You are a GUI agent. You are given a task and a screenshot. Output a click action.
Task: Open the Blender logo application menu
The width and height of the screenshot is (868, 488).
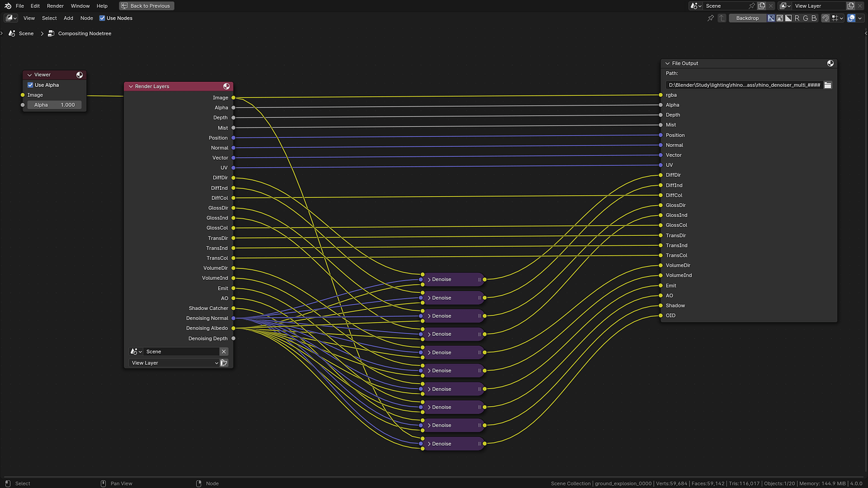[8, 6]
